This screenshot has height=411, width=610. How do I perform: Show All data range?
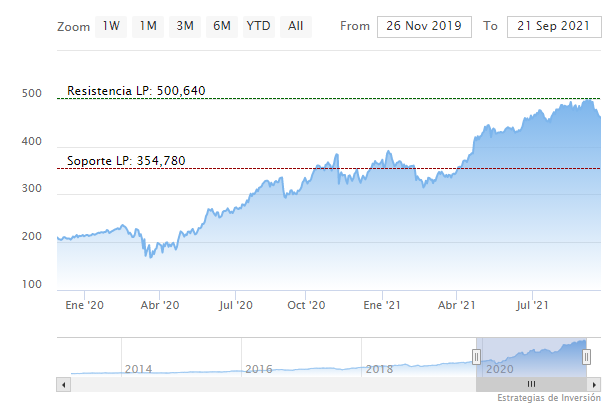point(295,26)
